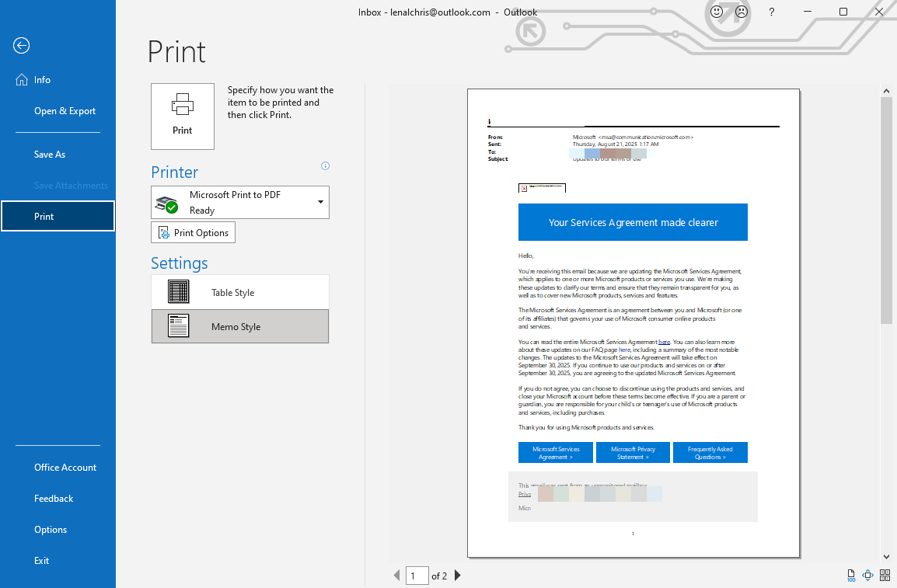Open the Print Options dialog
Viewport: 897px width, 588px height.
[193, 231]
